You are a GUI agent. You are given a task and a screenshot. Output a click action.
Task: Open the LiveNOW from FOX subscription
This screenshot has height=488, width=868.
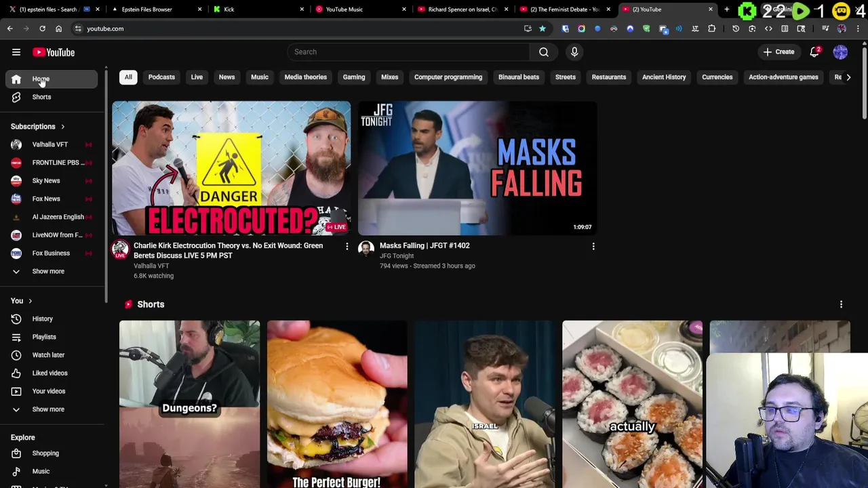(52, 235)
